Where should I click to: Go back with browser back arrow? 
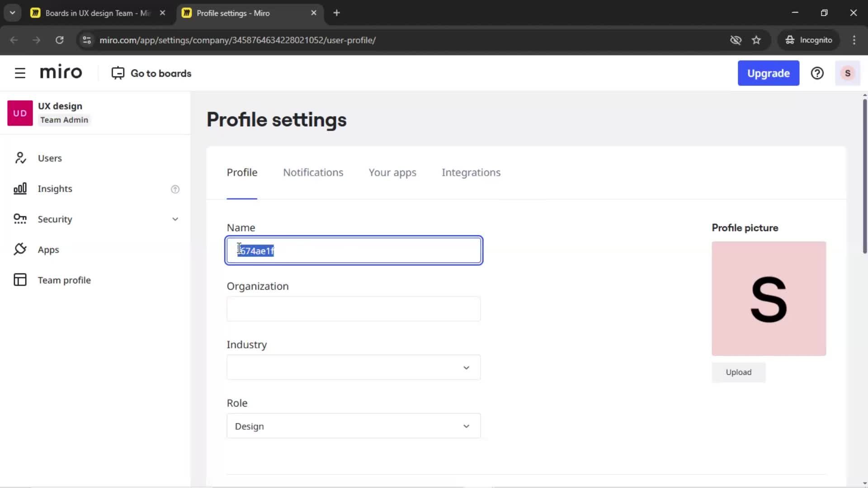point(14,40)
